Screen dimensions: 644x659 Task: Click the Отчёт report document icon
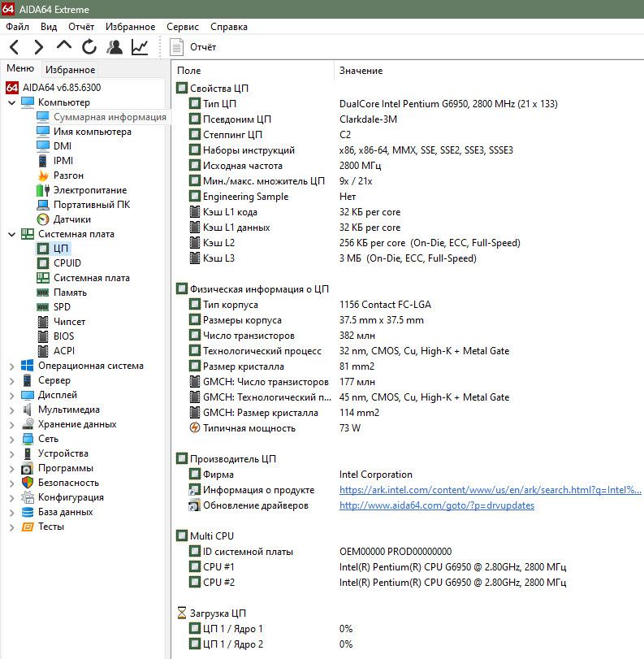(176, 47)
